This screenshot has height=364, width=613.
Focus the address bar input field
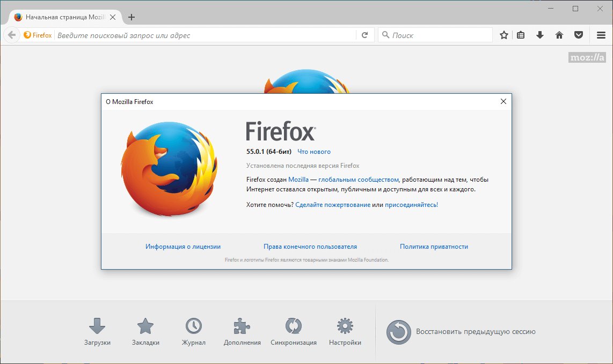206,35
